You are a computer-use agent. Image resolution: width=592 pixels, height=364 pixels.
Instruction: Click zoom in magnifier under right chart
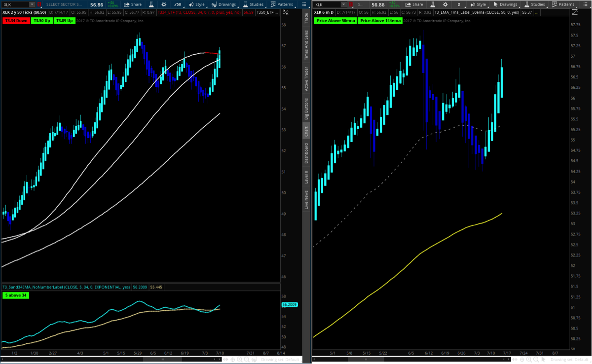pyautogui.click(x=528, y=360)
